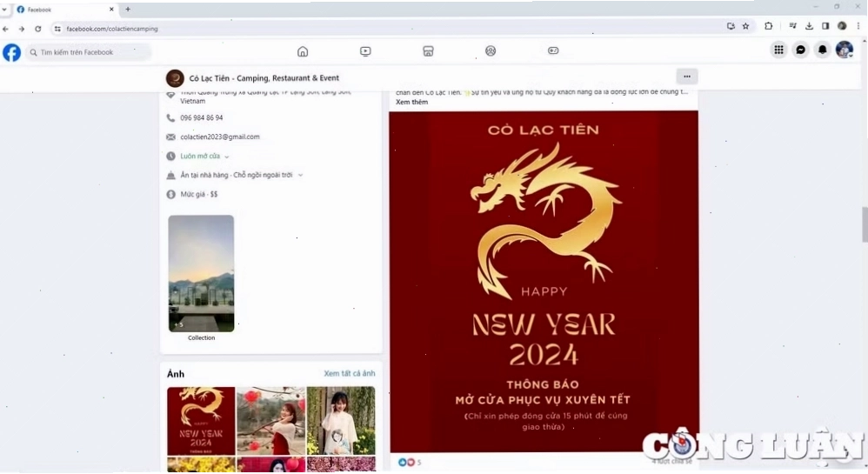This screenshot has width=868, height=474.
Task: Click the Ảnh section heading
Action: click(x=176, y=374)
